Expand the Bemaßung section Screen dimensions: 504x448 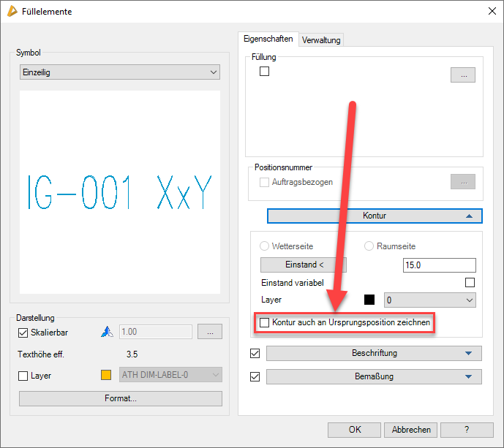pos(374,377)
